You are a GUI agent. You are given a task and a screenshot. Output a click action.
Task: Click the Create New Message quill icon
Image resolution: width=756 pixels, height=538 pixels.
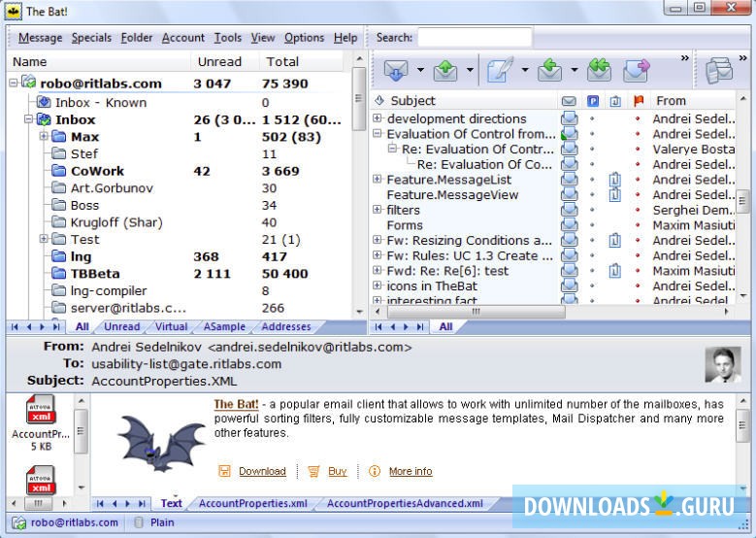(500, 70)
